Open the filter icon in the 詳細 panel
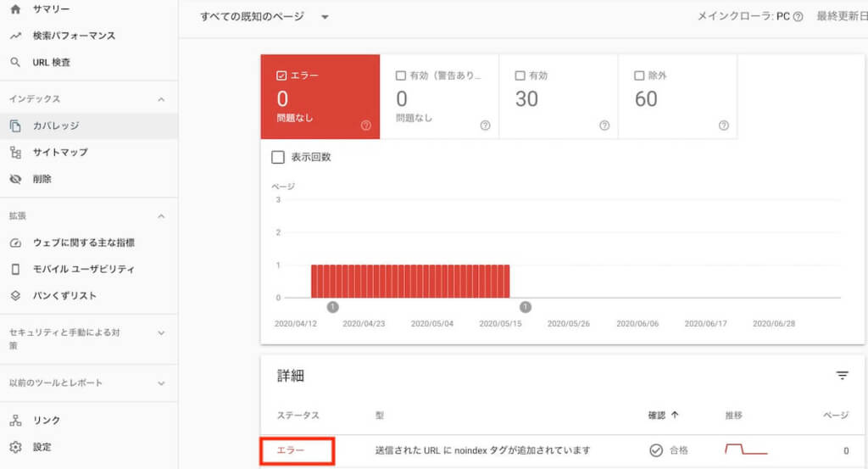Image resolution: width=868 pixels, height=469 pixels. click(x=842, y=376)
